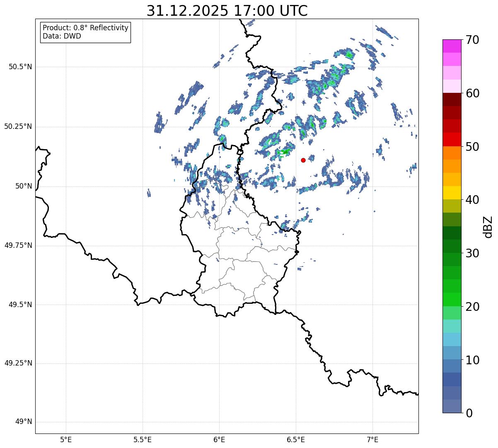The width and height of the screenshot is (498, 448).
Task: Select the bright magenta swatch atop the colorbar
Action: [452, 46]
